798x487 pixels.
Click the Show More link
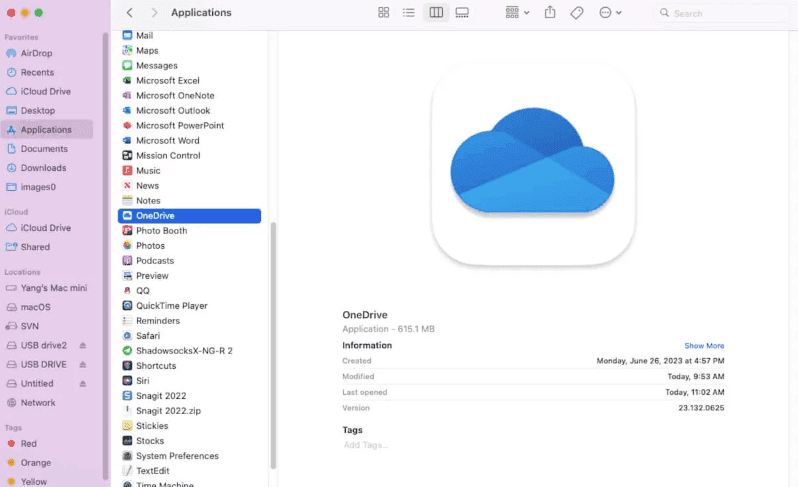pos(704,346)
